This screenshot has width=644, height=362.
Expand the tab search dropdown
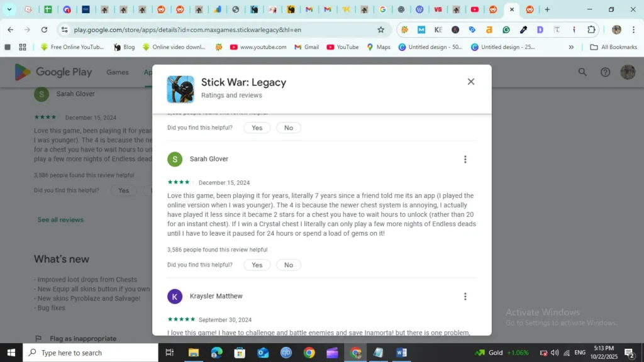pos(9,9)
